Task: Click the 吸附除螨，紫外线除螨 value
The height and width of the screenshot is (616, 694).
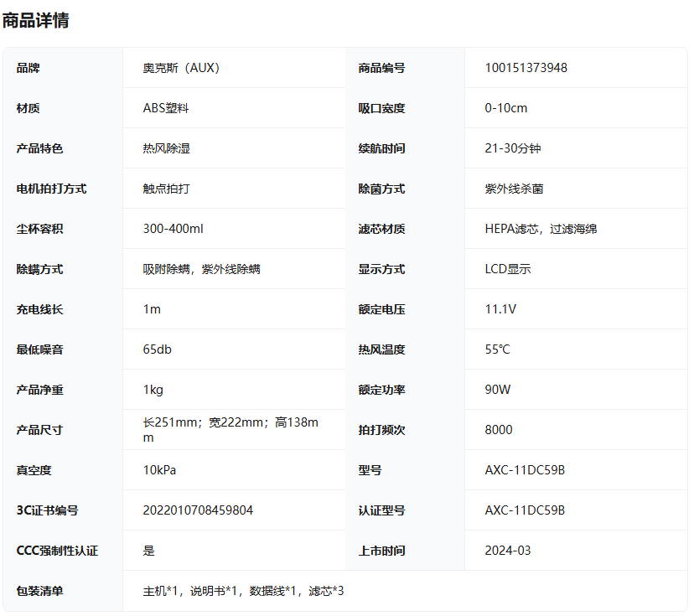Action: click(x=201, y=269)
